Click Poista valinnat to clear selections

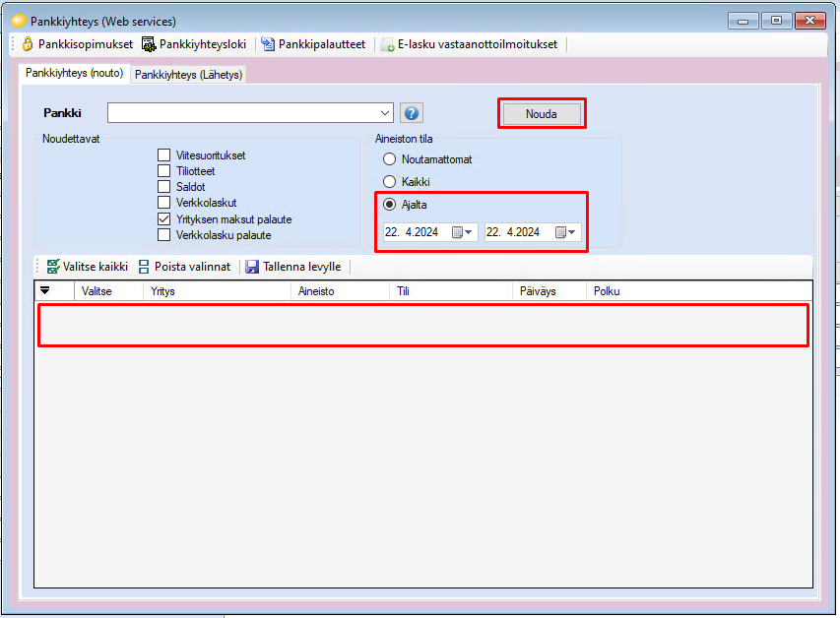click(185, 267)
